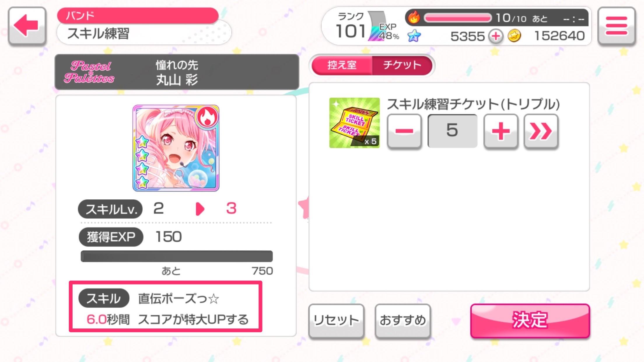This screenshot has height=362, width=644.
Task: Tap the skill EXP progress bar
Action: (177, 256)
